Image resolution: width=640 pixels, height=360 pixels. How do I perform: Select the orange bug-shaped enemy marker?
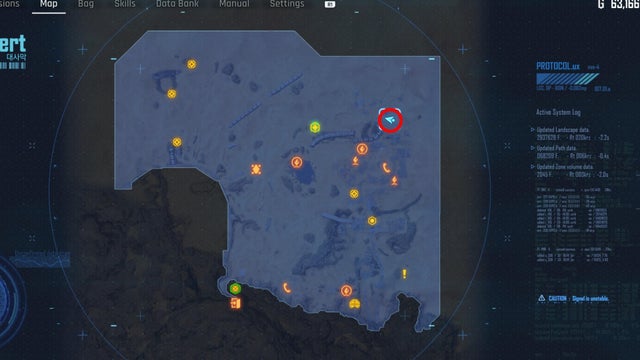click(x=256, y=169)
